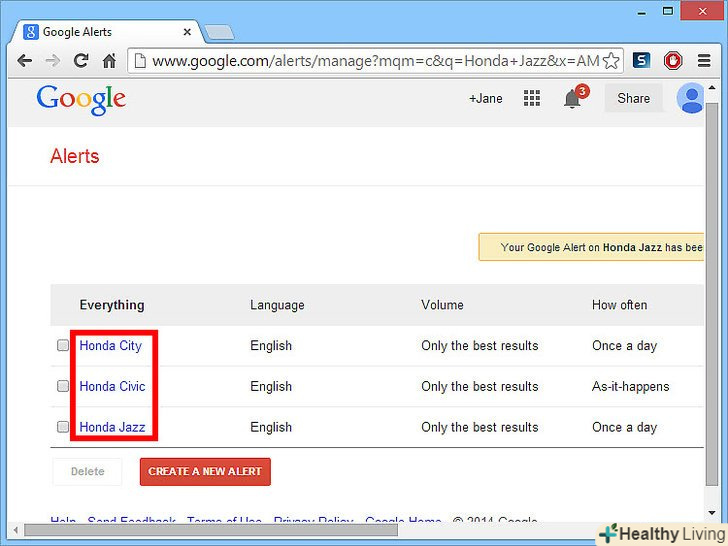This screenshot has width=728, height=546.
Task: Go to browser home page icon
Action: click(x=110, y=60)
